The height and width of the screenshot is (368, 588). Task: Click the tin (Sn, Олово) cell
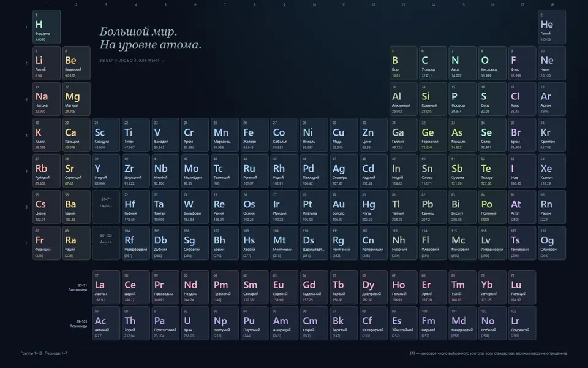[x=433, y=171]
